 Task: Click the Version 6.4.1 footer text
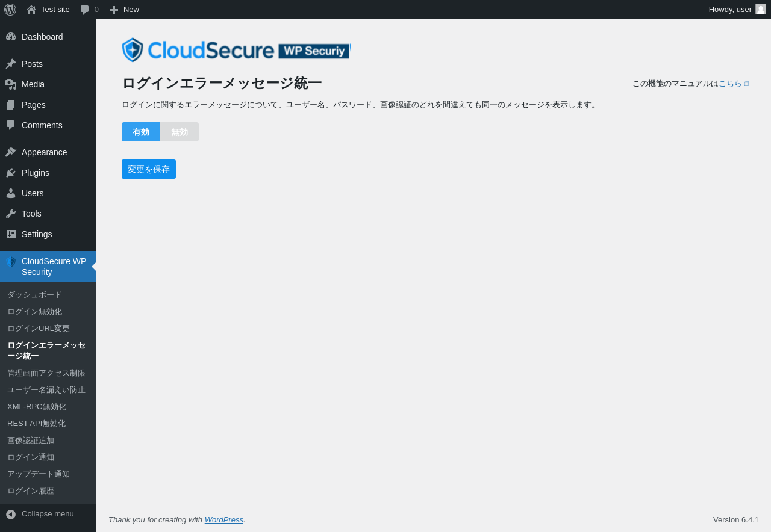tap(736, 519)
